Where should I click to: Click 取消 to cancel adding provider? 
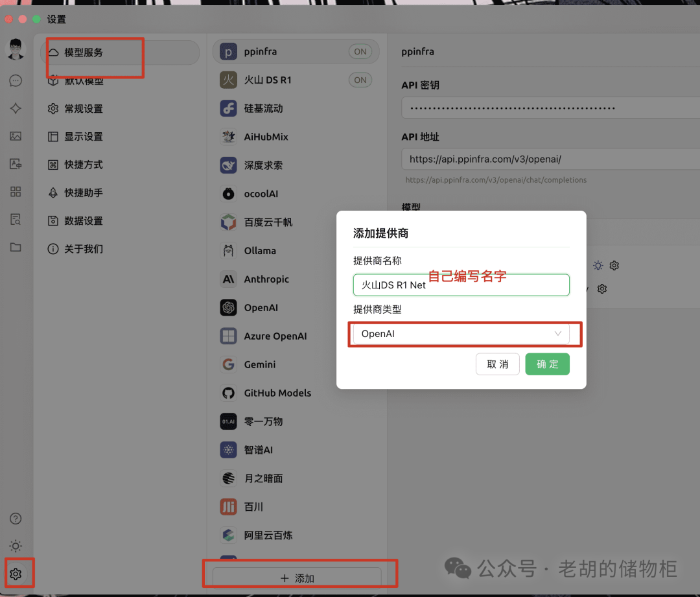pos(497,364)
